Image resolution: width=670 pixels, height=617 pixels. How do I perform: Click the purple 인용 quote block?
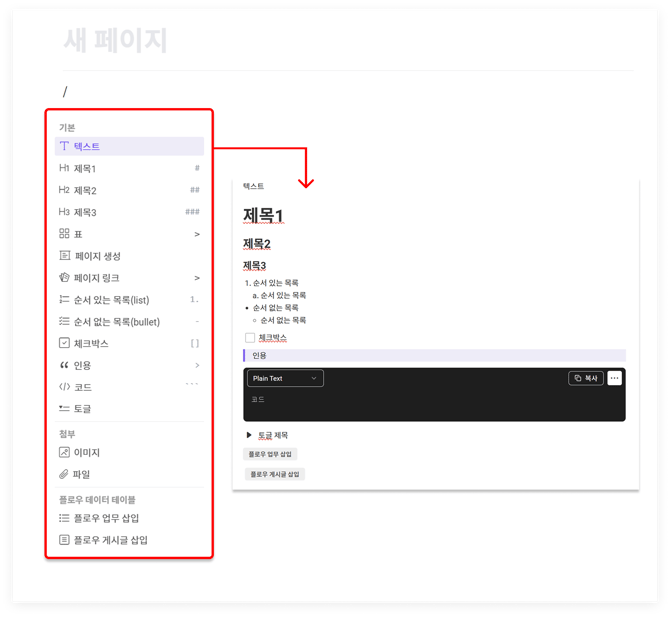[434, 355]
